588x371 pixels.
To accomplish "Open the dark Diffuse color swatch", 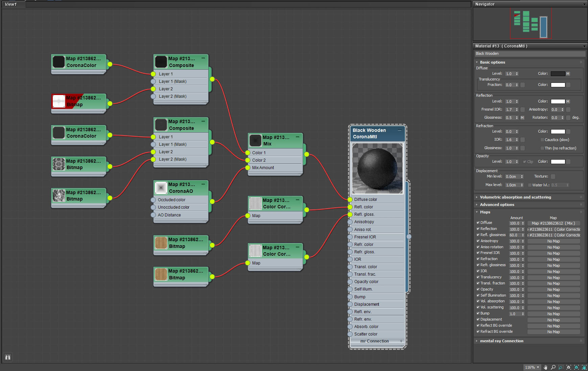I will [x=558, y=74].
